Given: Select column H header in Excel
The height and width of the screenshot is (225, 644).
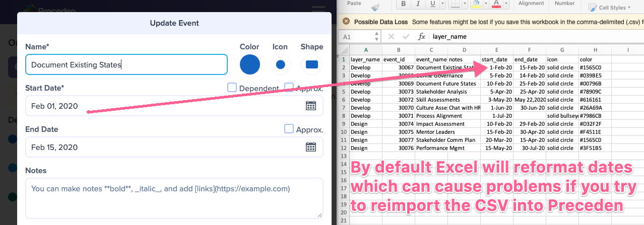Looking at the screenshot, I should point(595,50).
